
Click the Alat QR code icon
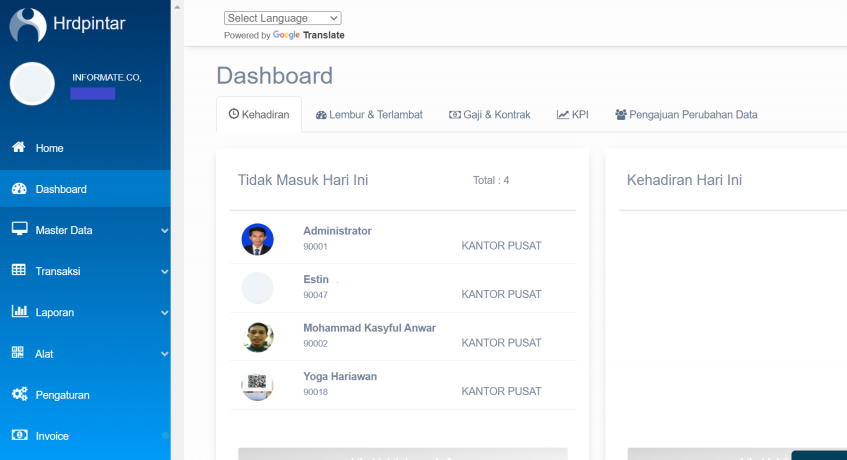(x=19, y=353)
